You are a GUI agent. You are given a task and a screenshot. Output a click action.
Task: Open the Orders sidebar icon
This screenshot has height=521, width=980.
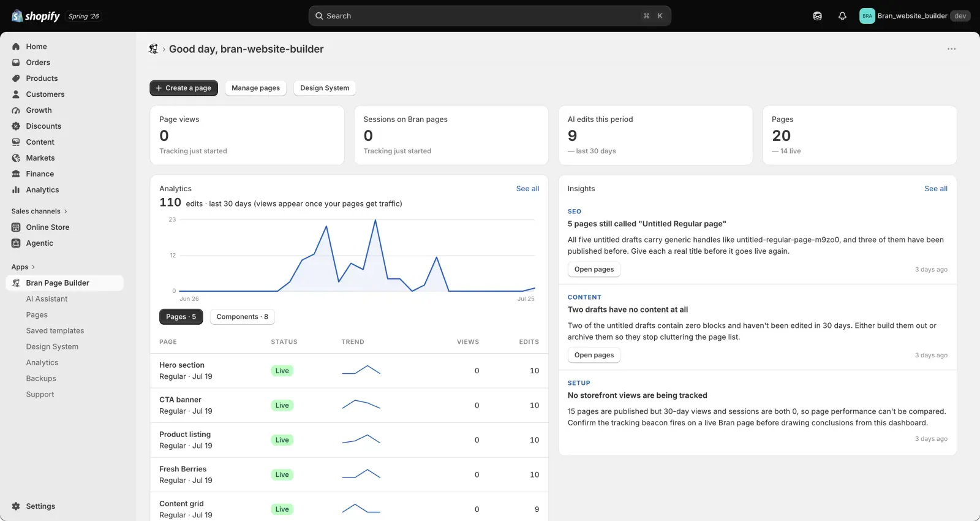coord(16,63)
